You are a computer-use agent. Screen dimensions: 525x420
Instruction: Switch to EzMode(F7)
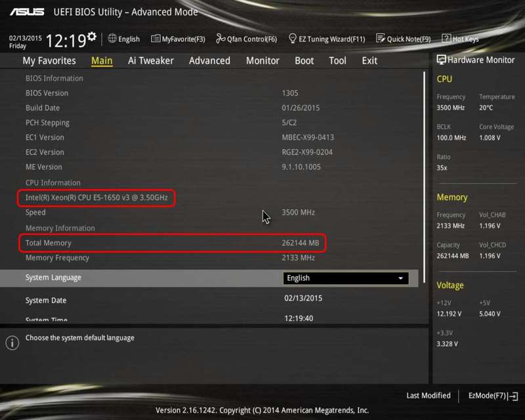tap(493, 396)
